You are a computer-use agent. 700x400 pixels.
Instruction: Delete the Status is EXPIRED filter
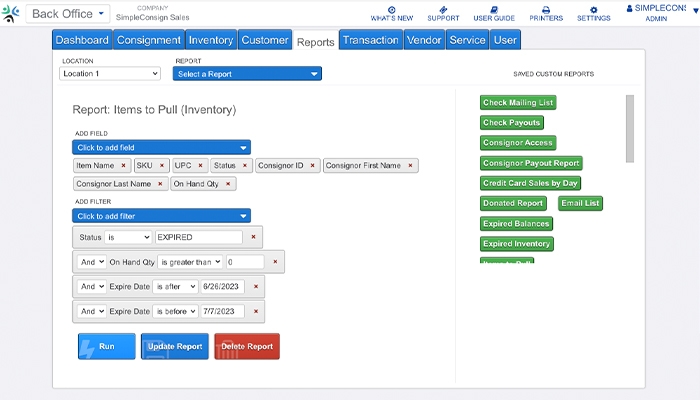[253, 237]
